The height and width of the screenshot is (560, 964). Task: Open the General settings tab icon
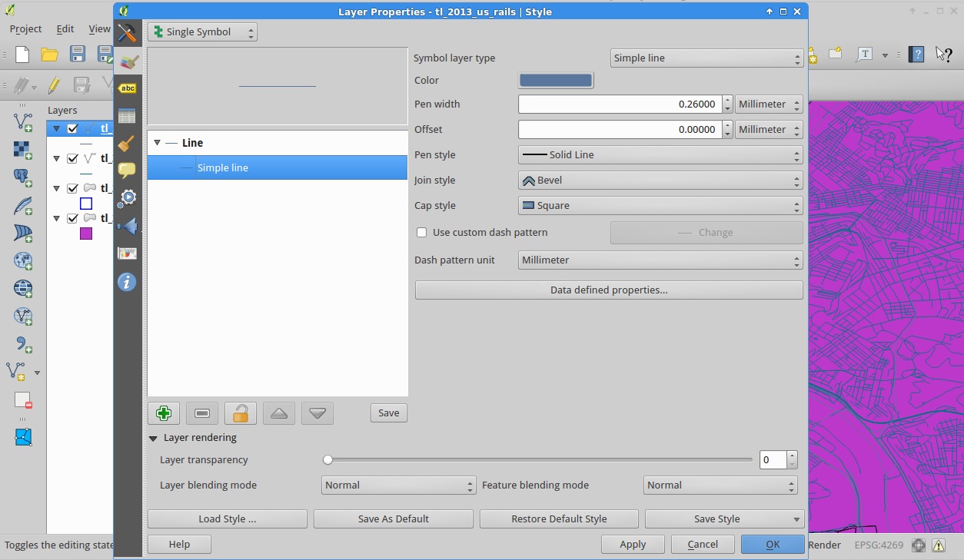128,33
